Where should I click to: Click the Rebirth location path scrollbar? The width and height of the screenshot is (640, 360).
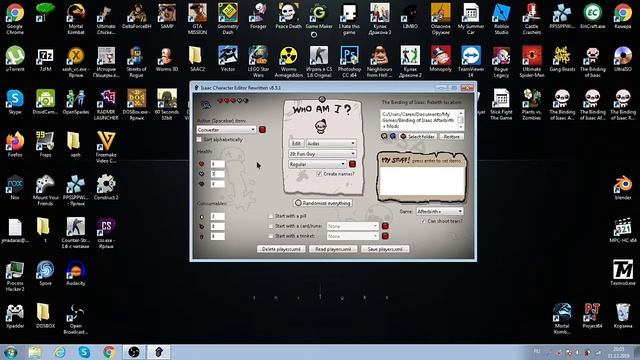pos(460,120)
